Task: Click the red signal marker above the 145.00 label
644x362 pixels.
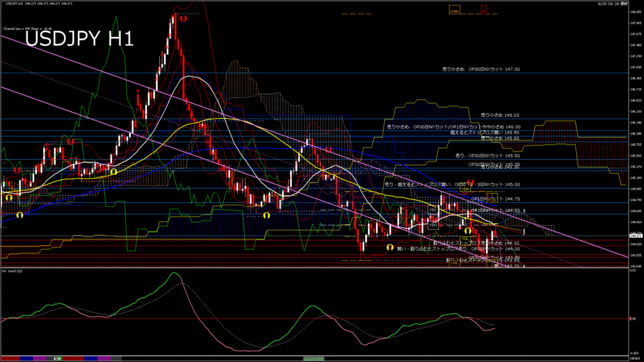Action: coord(470,182)
